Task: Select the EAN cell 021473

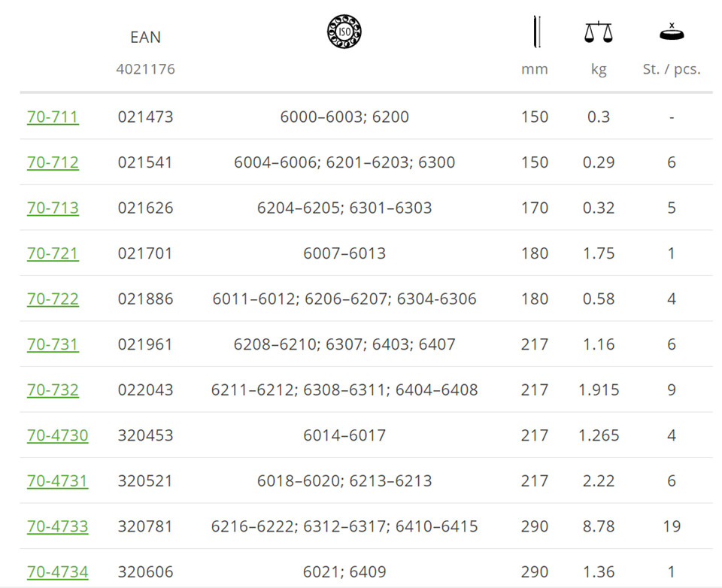Action: pyautogui.click(x=145, y=117)
